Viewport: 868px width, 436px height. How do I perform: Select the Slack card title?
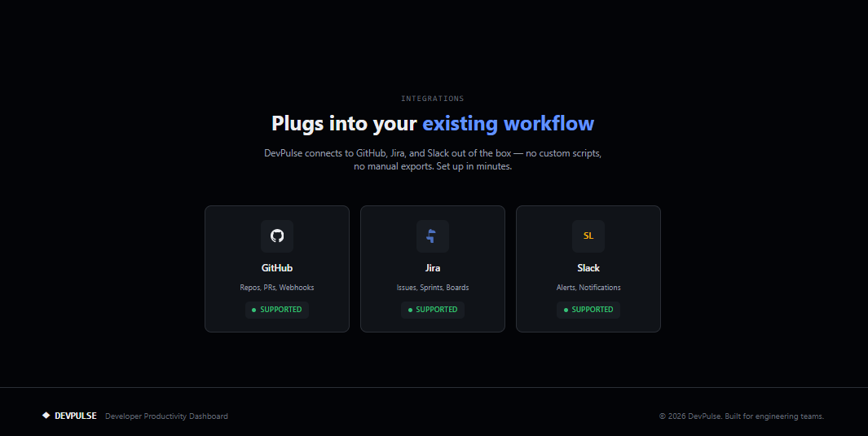click(588, 268)
